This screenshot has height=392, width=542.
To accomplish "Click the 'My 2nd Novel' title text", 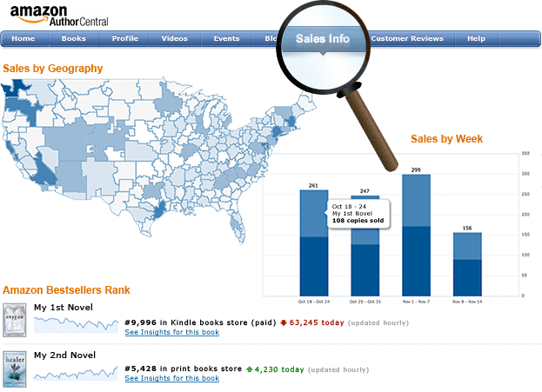I will pos(64,355).
